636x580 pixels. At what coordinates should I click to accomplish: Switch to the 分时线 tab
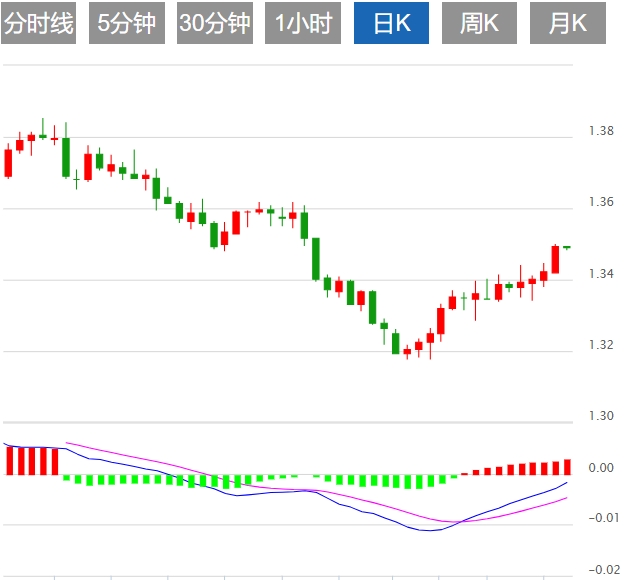pos(39,24)
